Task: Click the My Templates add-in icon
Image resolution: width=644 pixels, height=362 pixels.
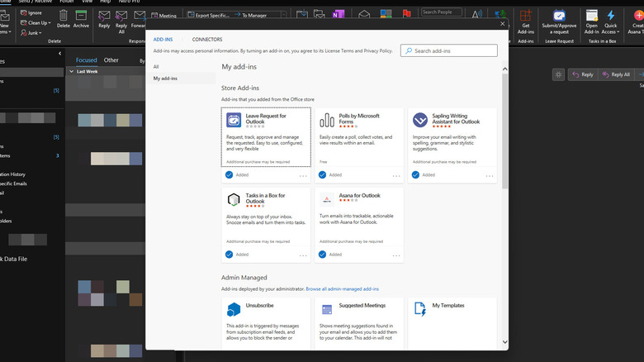Action: pyautogui.click(x=420, y=309)
